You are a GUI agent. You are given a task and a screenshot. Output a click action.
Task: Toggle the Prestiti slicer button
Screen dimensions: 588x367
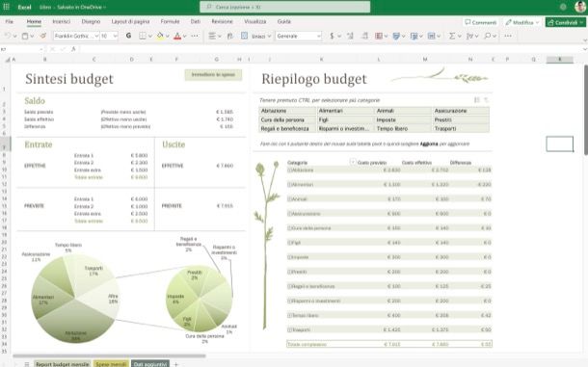pos(461,120)
